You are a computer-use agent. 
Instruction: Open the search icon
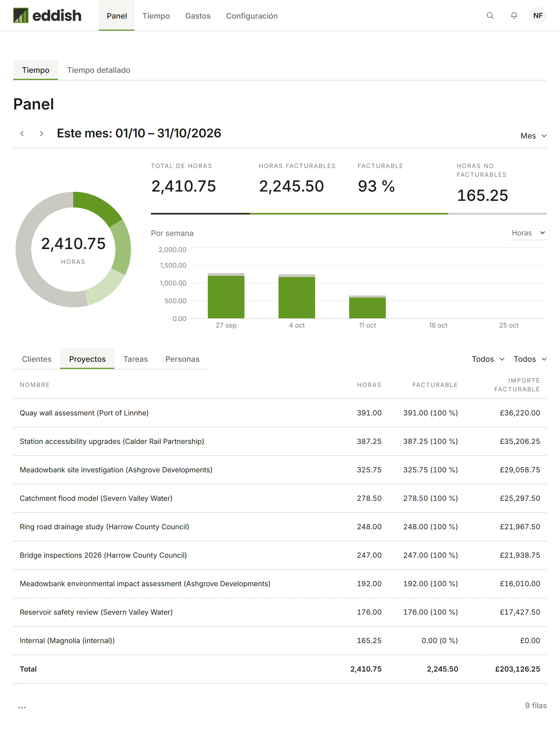point(490,16)
